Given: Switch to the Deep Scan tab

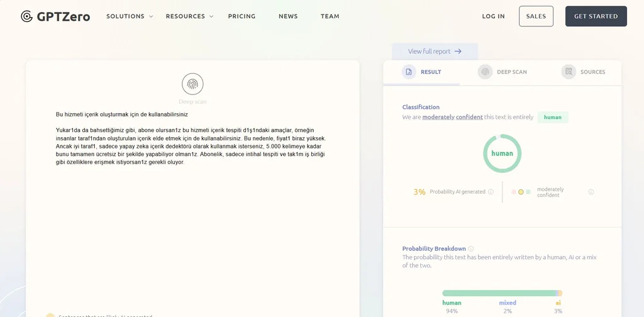Looking at the screenshot, I should (x=502, y=72).
